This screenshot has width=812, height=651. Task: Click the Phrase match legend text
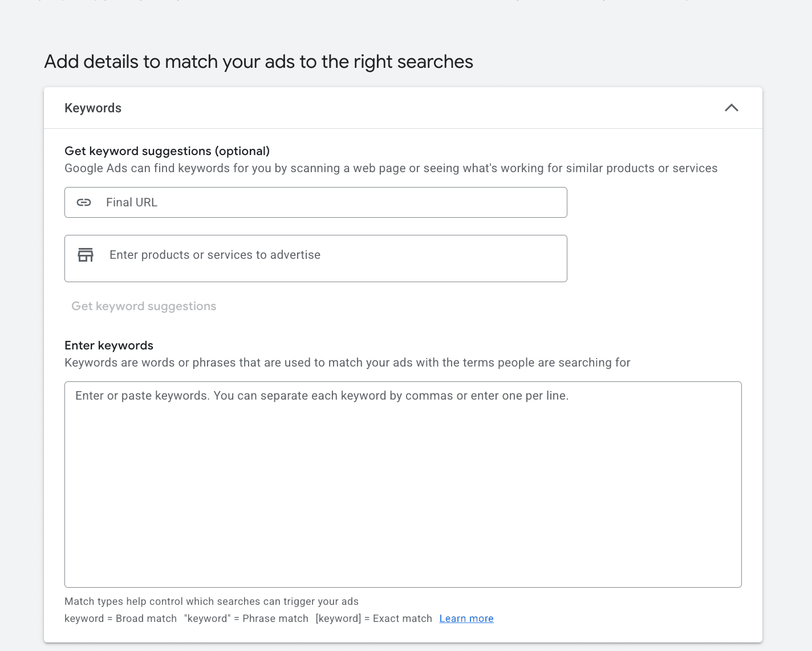click(246, 619)
